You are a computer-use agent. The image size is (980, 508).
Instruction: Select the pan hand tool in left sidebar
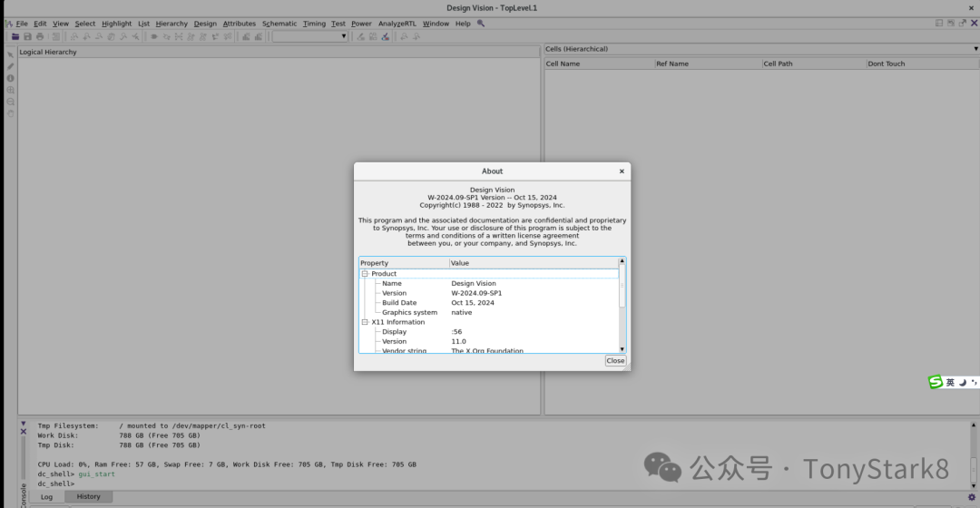10,113
